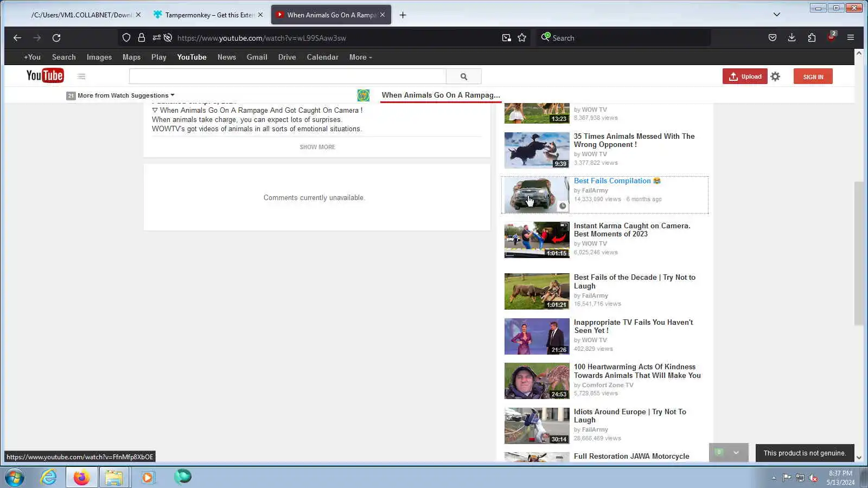Go back to the previous page
Image resolution: width=868 pixels, height=488 pixels.
(17, 38)
